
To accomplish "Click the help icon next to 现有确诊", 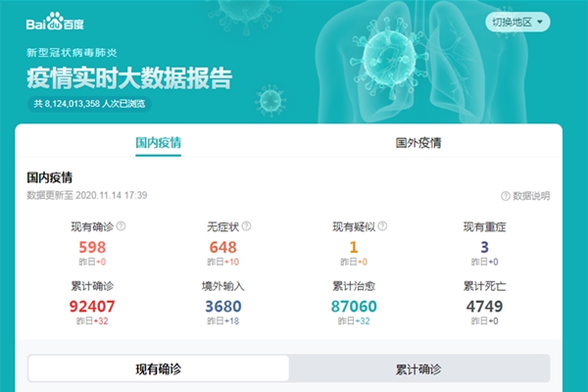I will coord(121,226).
